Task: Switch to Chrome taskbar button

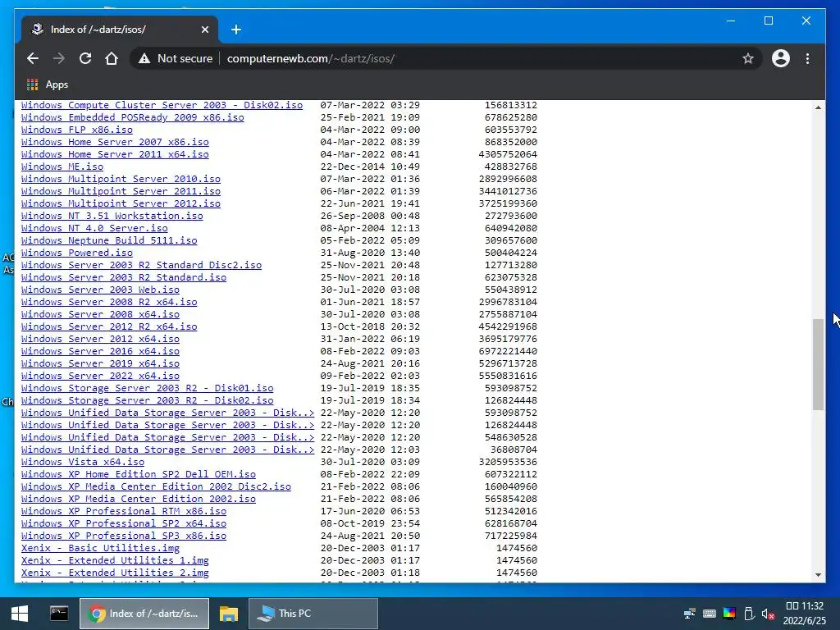Action: tap(144, 614)
